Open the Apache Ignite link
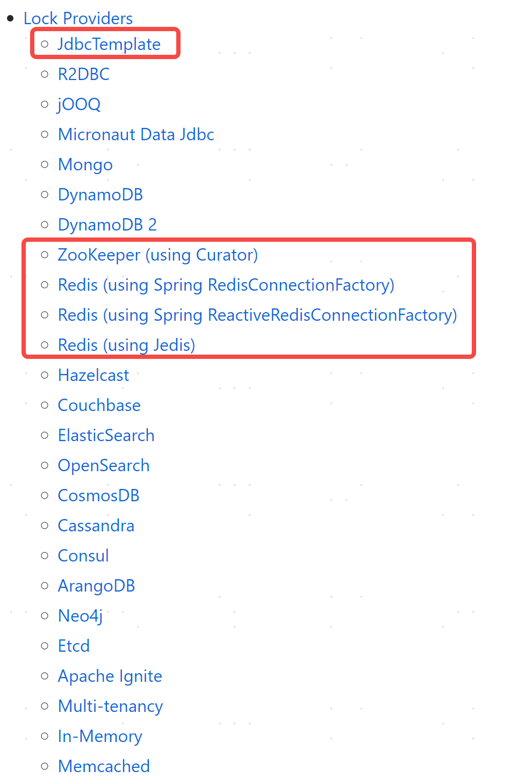The height and width of the screenshot is (778, 532). coord(110,676)
